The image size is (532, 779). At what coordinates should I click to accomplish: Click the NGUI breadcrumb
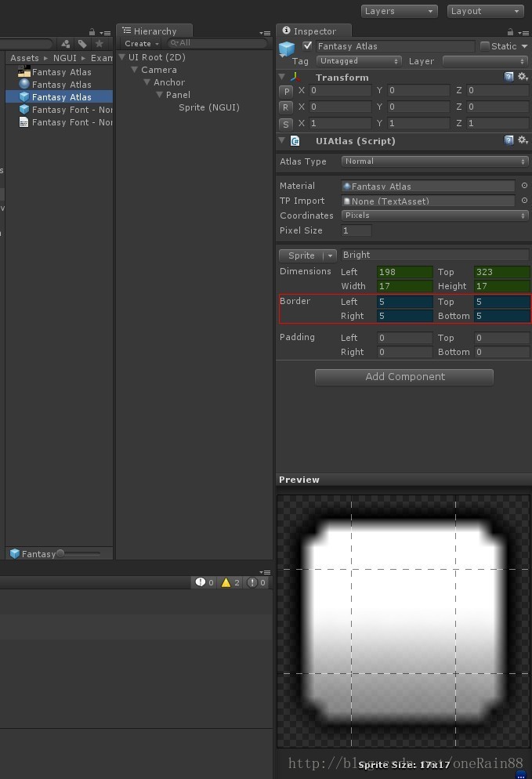pyautogui.click(x=64, y=58)
